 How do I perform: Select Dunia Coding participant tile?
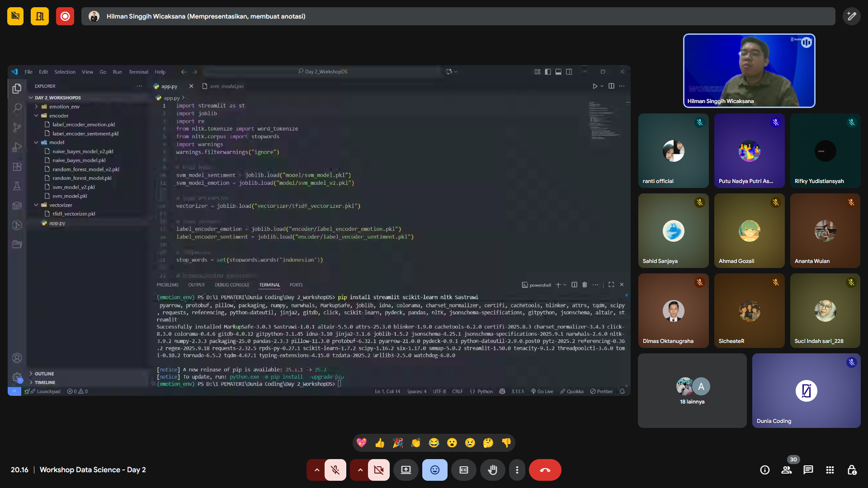pyautogui.click(x=806, y=390)
